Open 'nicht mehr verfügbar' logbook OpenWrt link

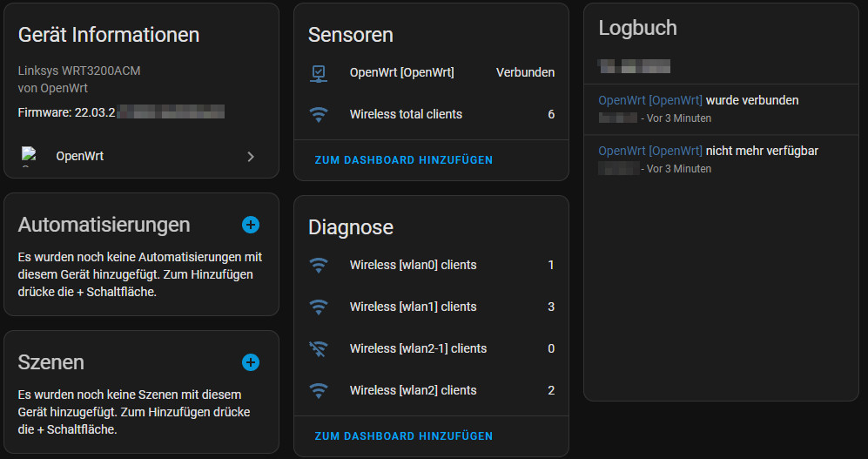point(649,151)
